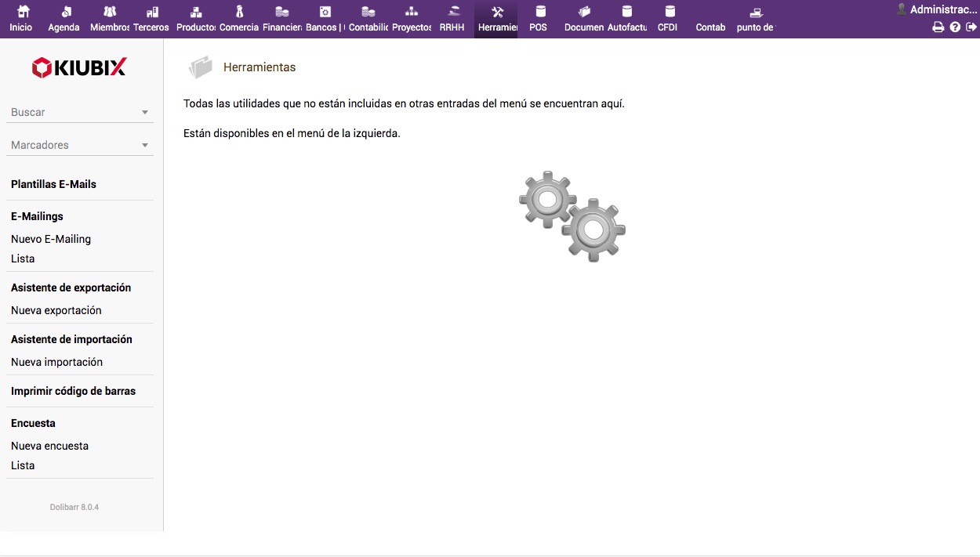Open Nueva importación
The height and width of the screenshot is (557, 980).
click(56, 362)
